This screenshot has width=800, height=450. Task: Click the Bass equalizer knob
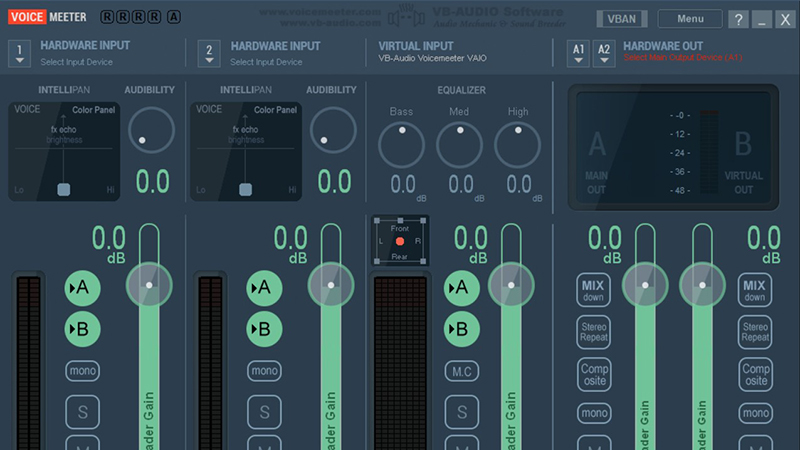click(402, 145)
